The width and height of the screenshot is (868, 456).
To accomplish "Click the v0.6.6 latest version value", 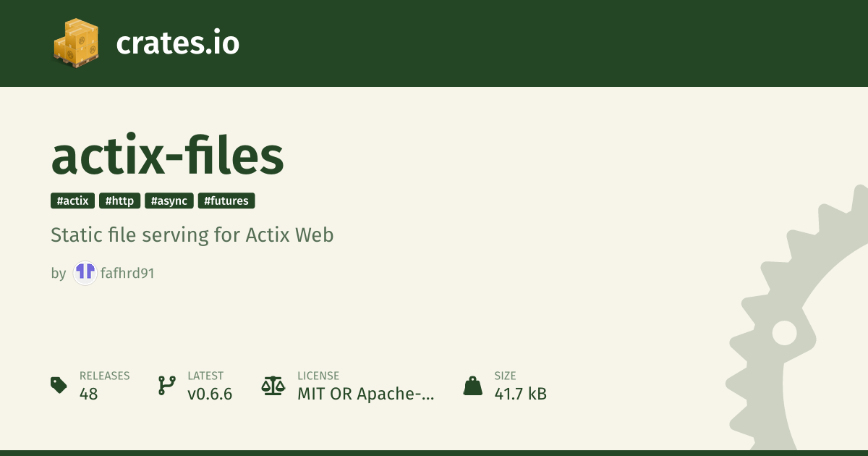I will point(210,394).
